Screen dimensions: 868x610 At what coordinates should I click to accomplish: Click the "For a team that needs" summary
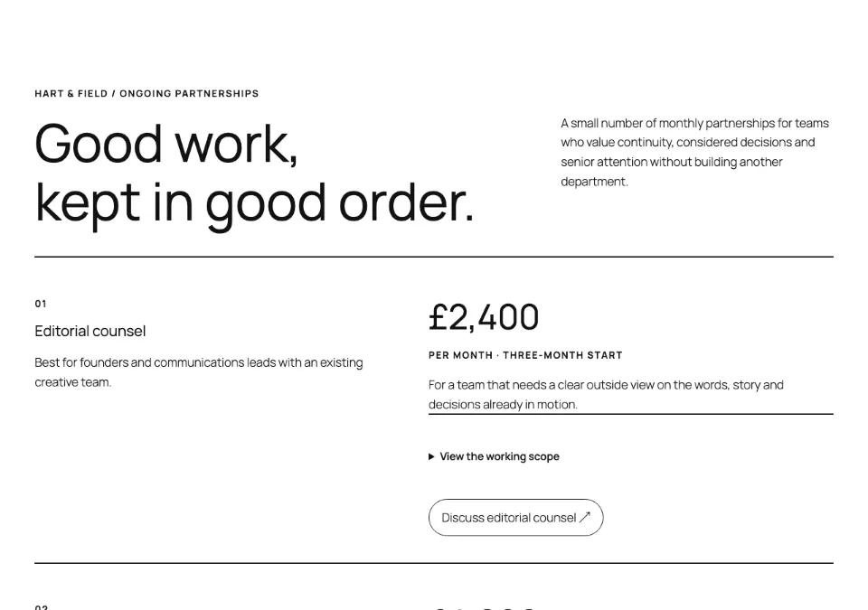(606, 395)
